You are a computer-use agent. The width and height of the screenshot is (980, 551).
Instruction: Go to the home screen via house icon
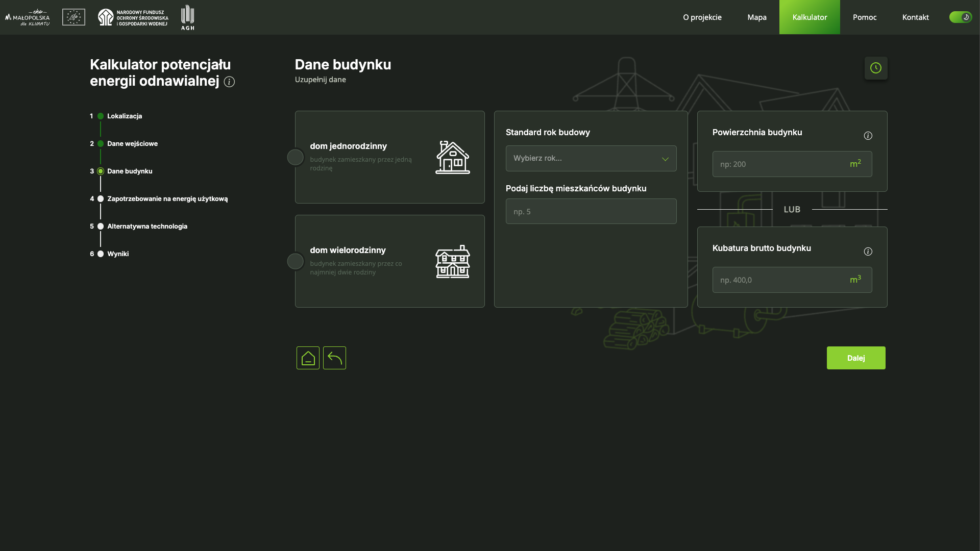(308, 358)
